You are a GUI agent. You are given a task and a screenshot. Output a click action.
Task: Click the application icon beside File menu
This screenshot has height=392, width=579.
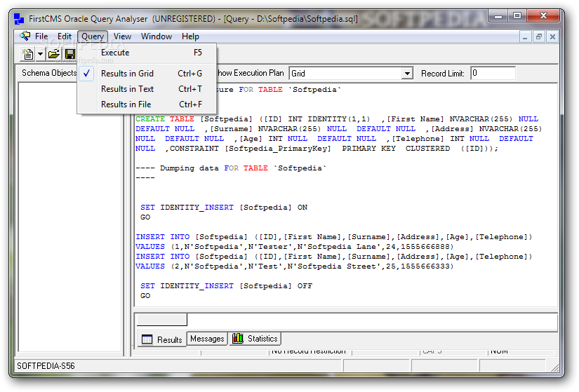[x=25, y=36]
